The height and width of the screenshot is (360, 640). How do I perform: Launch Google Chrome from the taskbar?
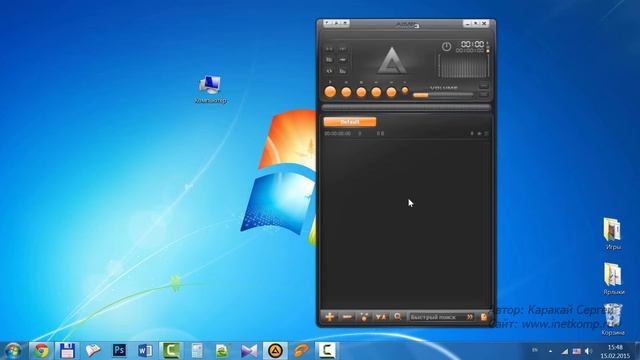tap(41, 351)
